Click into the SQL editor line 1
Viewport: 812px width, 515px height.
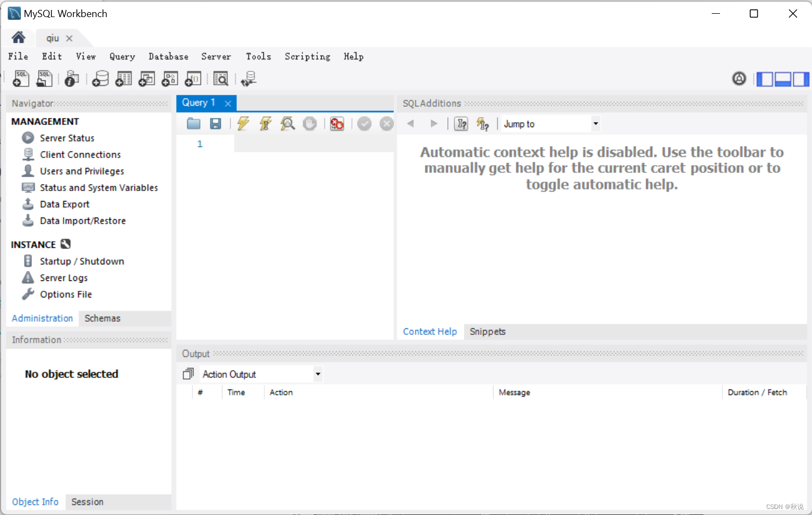coord(313,144)
